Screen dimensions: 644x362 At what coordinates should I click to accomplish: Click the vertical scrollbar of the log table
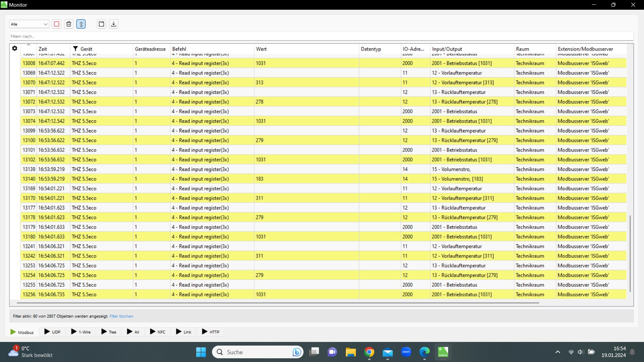630,253
